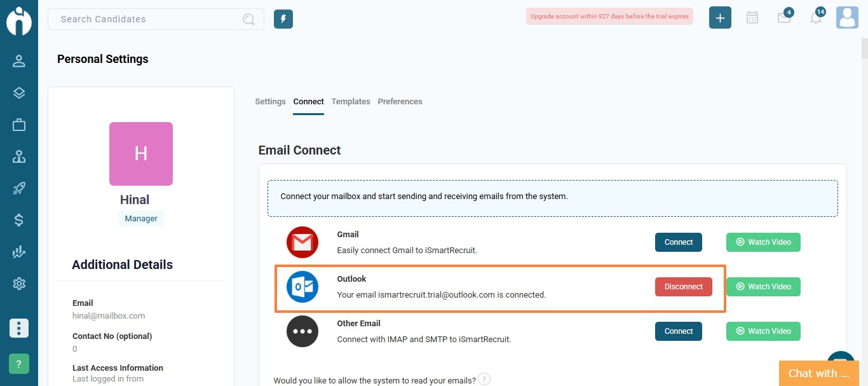The image size is (868, 386).
Task: Open the calendar icon in header
Action: 752,18
